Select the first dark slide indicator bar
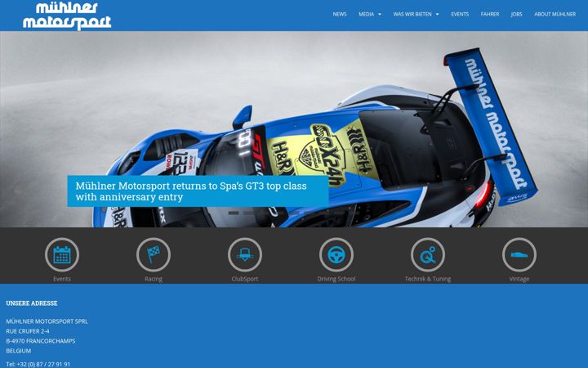This screenshot has height=368, width=588. click(234, 213)
